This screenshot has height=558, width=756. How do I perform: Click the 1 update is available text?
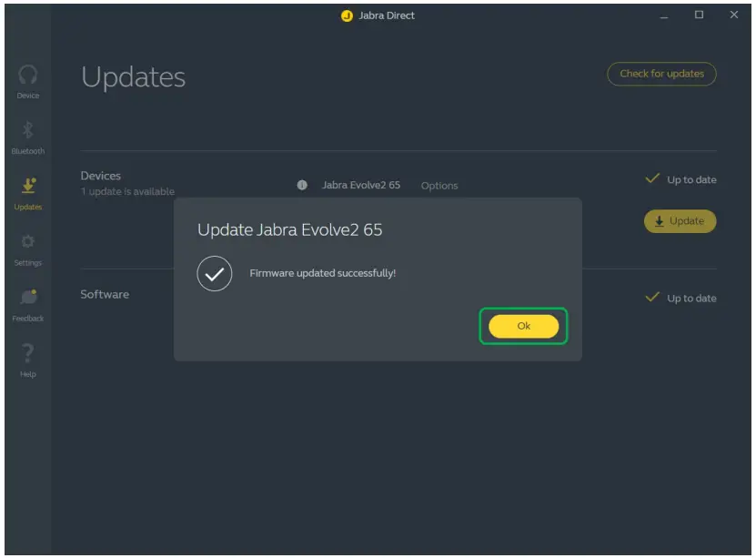pos(129,191)
